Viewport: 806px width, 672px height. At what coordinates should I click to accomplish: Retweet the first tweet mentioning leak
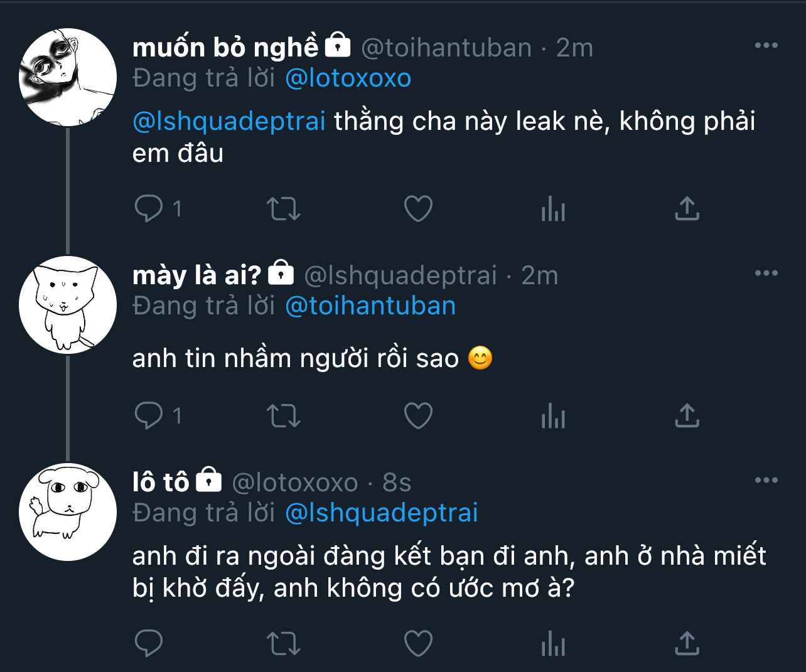point(284,208)
